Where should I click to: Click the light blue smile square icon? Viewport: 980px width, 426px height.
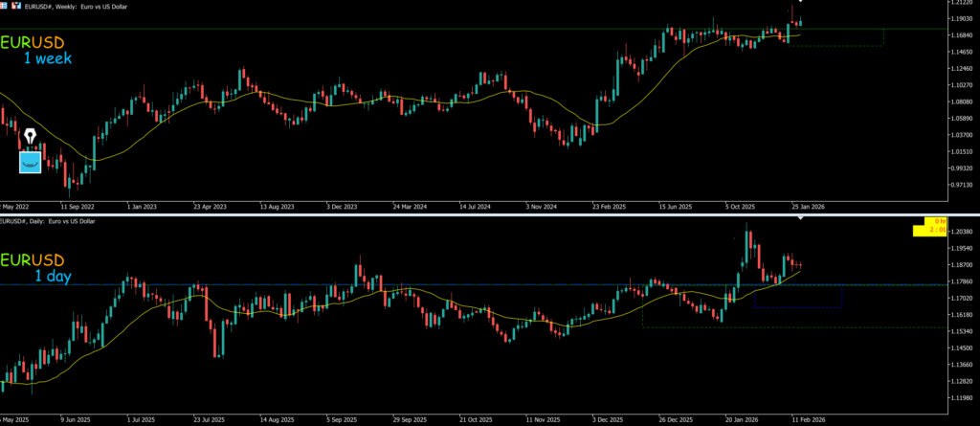31,162
